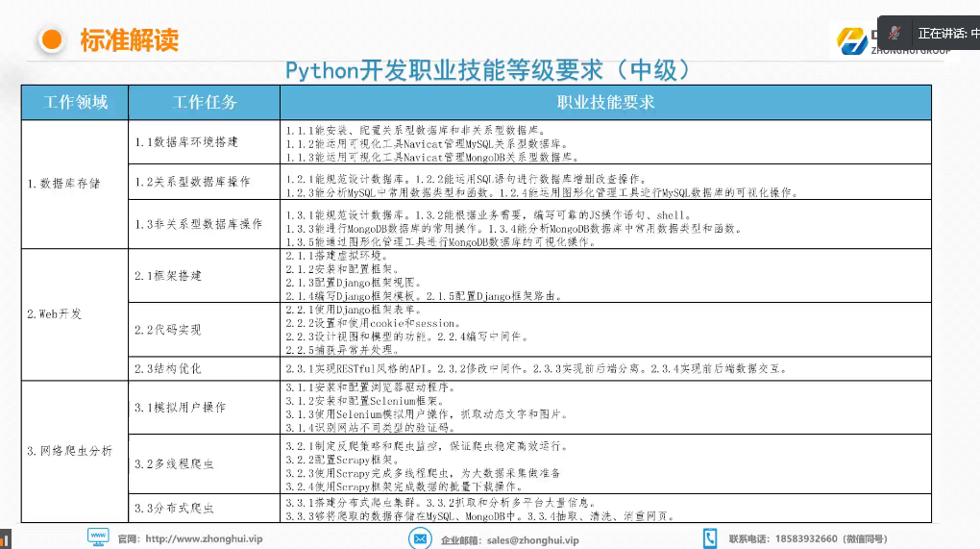Viewport: 980px width, 549px height.
Task: Select the 3.网络爬虫分析 cell
Action: click(69, 451)
